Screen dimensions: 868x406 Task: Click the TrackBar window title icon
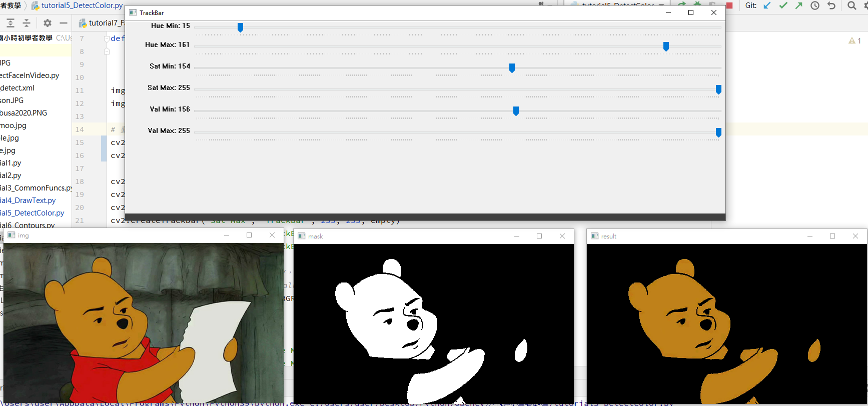(x=133, y=12)
